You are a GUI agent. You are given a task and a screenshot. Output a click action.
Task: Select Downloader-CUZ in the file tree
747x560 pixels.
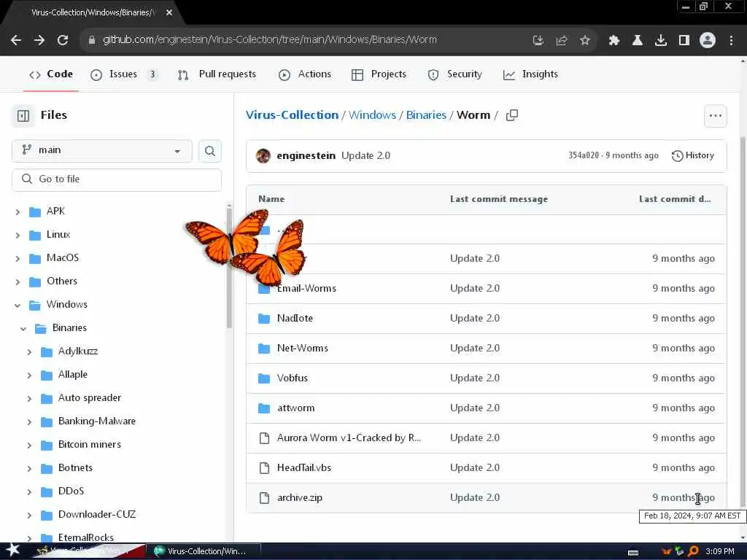click(97, 514)
